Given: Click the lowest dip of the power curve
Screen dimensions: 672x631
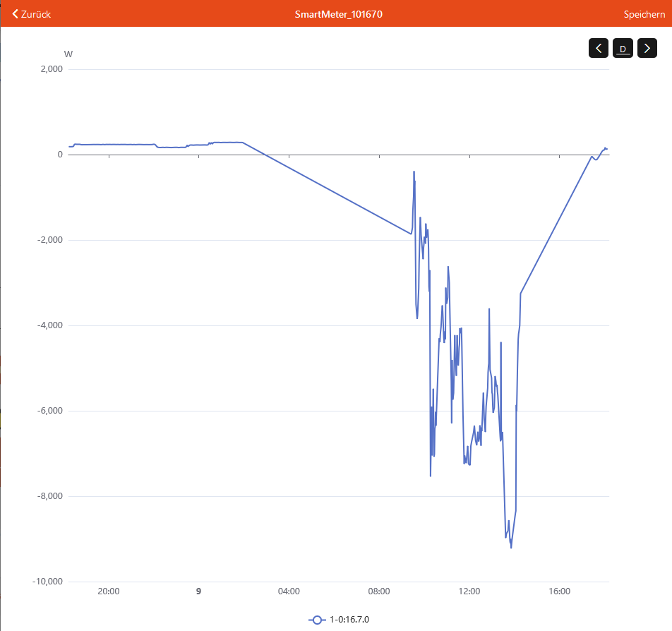Looking at the screenshot, I should coord(511,547).
